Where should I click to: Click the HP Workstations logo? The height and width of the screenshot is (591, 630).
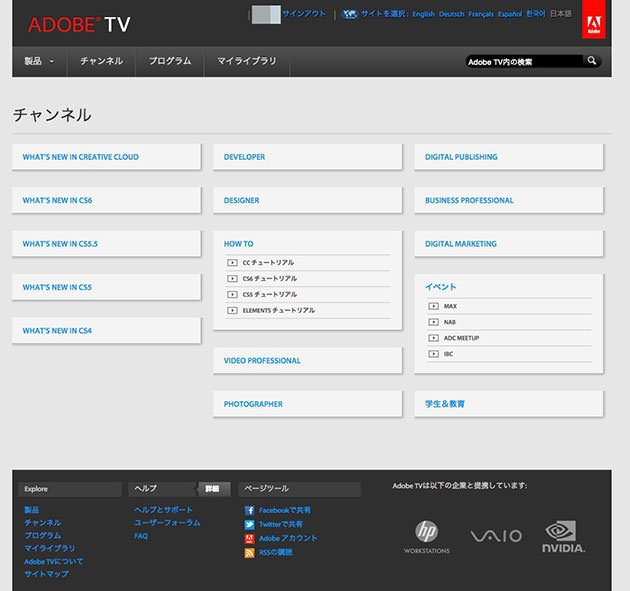[x=427, y=537]
